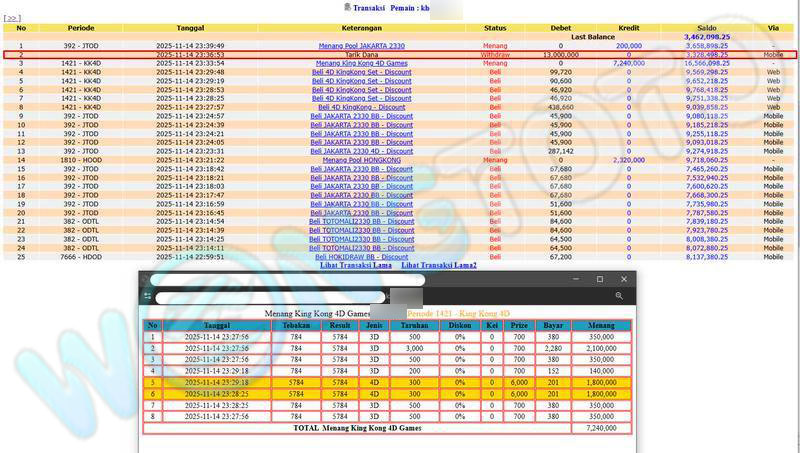Open Menang King Kong 4D Games link

click(x=361, y=63)
